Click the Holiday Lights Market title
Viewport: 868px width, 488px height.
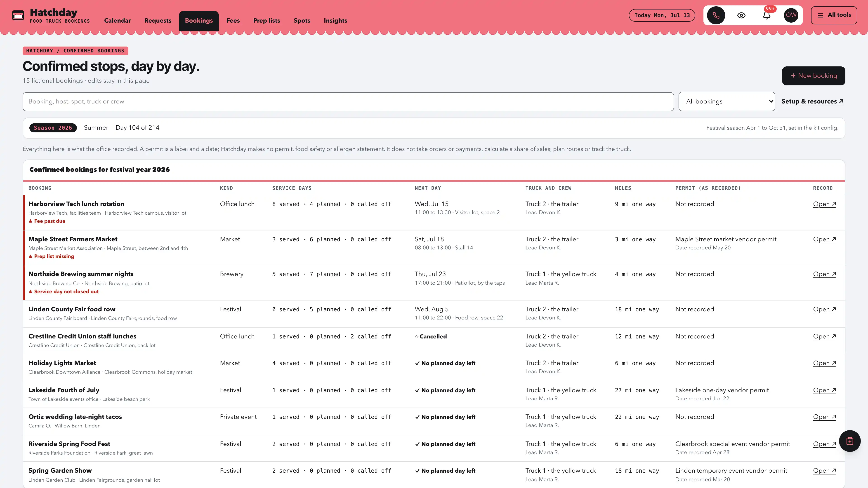(x=62, y=363)
